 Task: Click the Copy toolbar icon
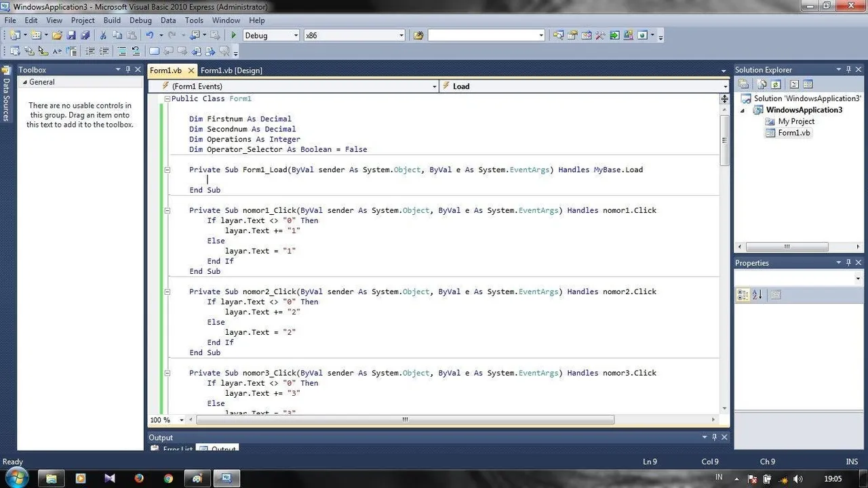pyautogui.click(x=117, y=35)
